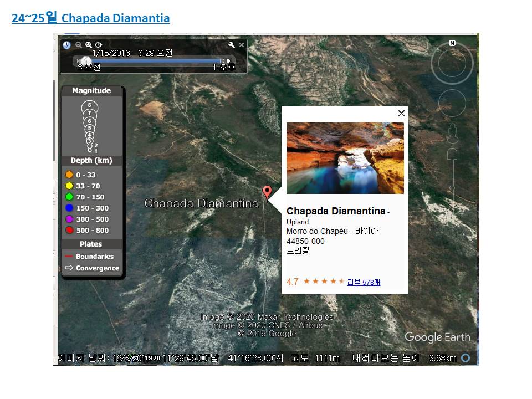This screenshot has height=399, width=532.
Task: Click the look-around compass ring
Action: coord(452,63)
